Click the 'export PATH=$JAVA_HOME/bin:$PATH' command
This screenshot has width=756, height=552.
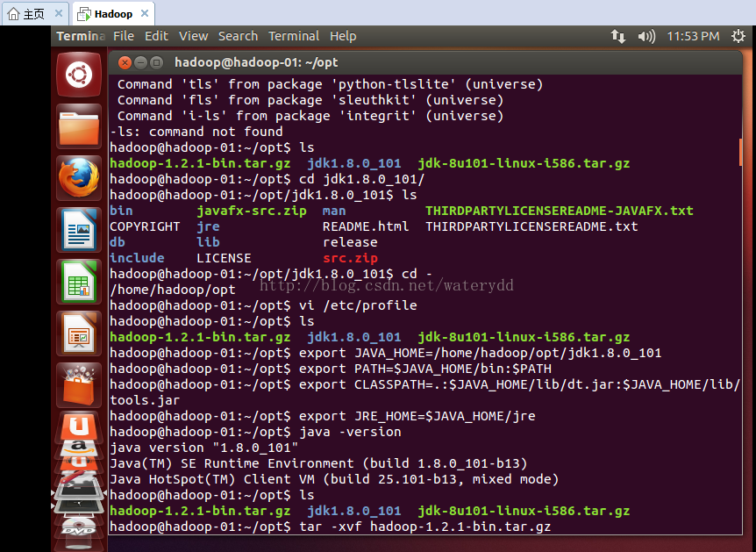click(424, 369)
